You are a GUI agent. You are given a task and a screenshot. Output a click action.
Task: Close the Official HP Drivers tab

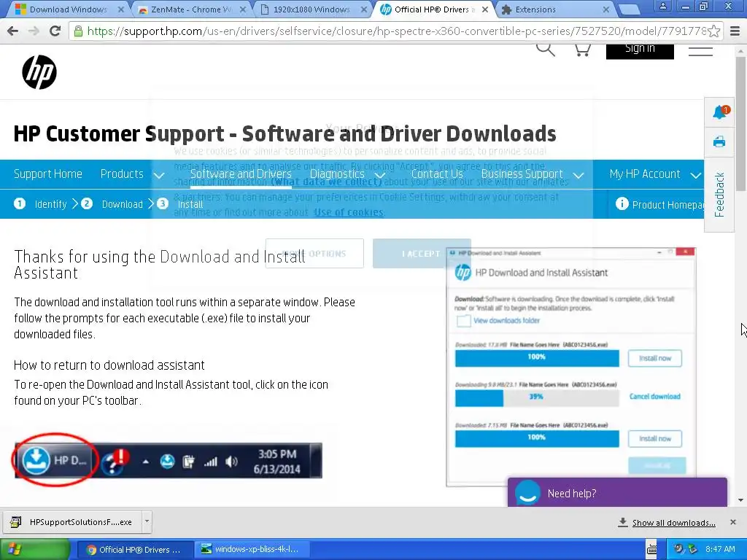point(485,9)
